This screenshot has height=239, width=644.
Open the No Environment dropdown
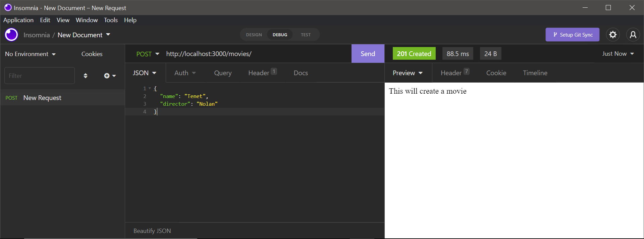coord(31,54)
